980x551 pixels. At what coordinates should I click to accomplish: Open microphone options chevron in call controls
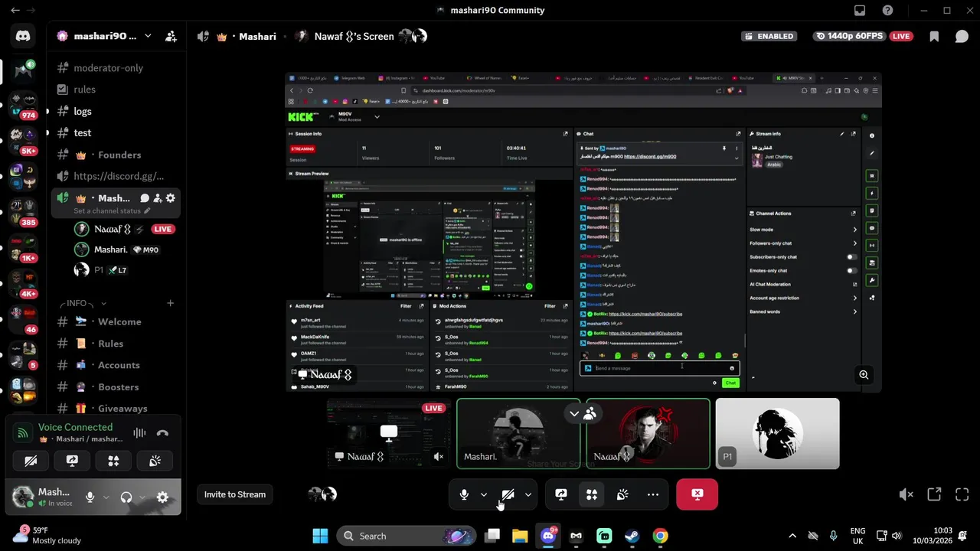tap(484, 494)
